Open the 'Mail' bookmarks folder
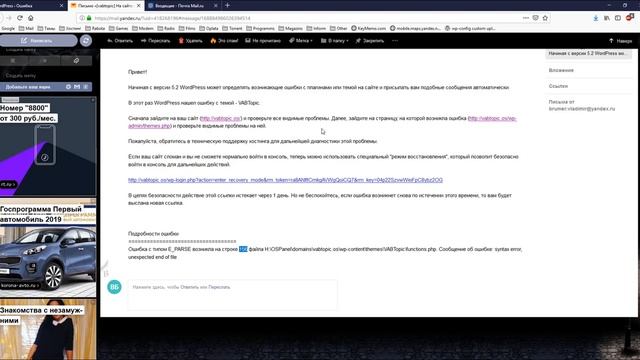The height and width of the screenshot is (360, 640). click(x=26, y=29)
